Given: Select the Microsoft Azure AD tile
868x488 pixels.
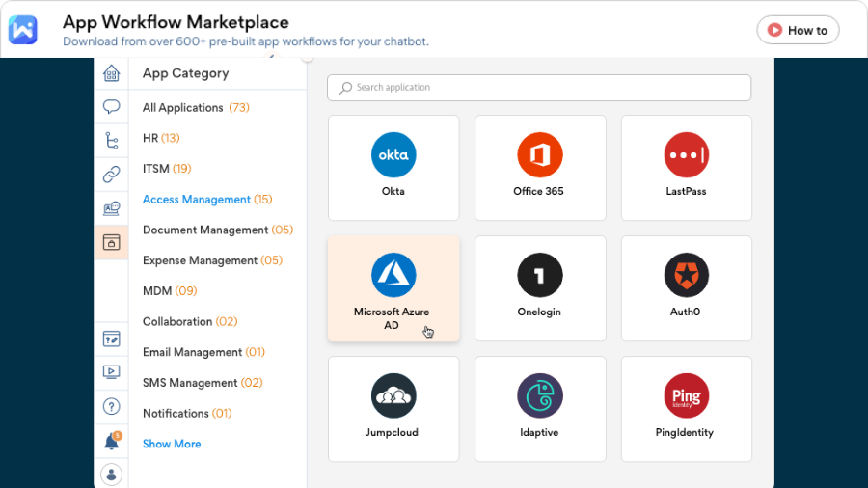Looking at the screenshot, I should [393, 287].
